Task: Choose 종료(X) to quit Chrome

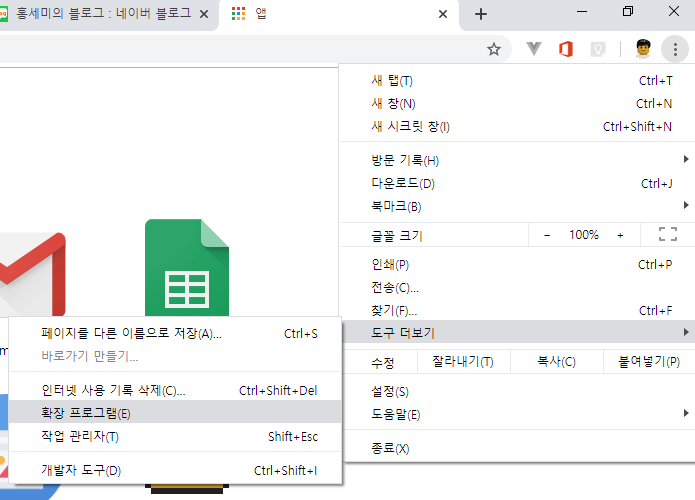Action: (517, 448)
